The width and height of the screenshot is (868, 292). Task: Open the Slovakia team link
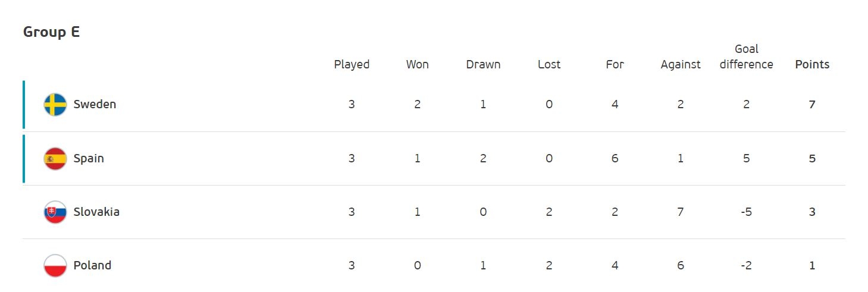(x=96, y=212)
